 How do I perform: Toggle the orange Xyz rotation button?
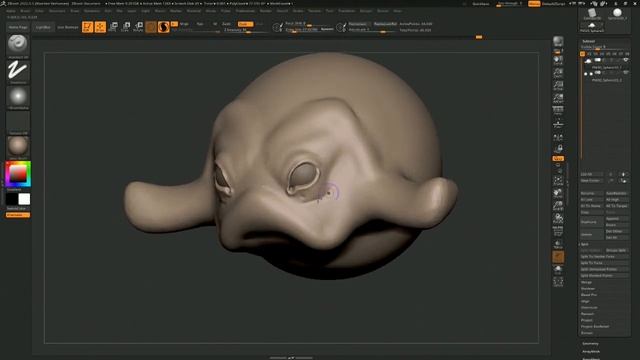[558, 158]
